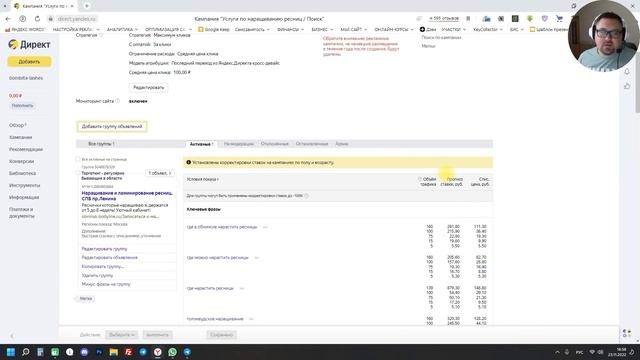Switch to the Остановленные tab
The width and height of the screenshot is (640, 360).
pyautogui.click(x=312, y=144)
